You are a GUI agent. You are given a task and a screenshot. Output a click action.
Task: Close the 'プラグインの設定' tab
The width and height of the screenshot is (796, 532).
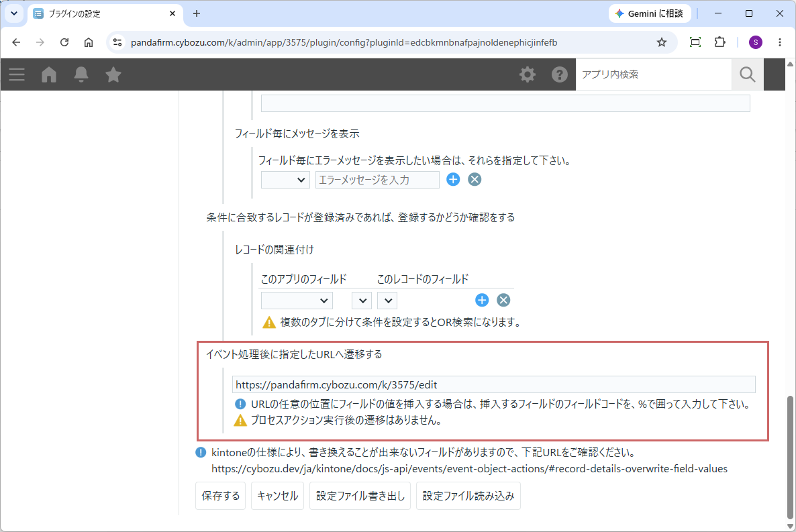(172, 13)
